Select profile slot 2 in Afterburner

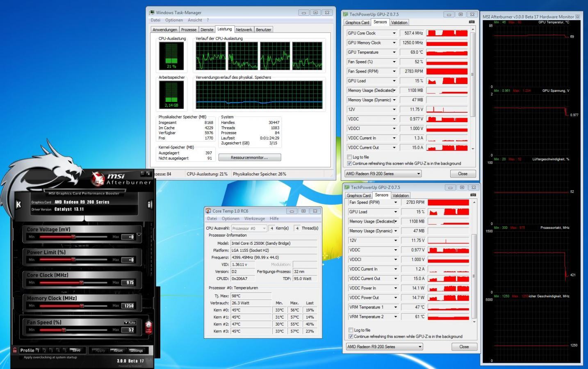pos(44,350)
